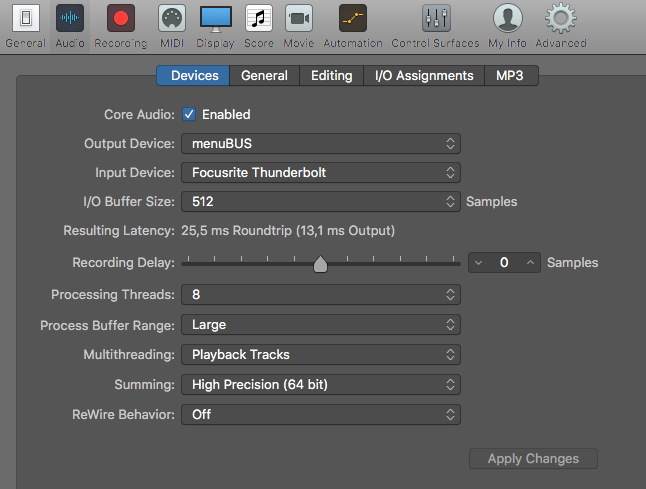Image resolution: width=646 pixels, height=489 pixels.
Task: Change the Summing precision dropdown
Action: 320,384
